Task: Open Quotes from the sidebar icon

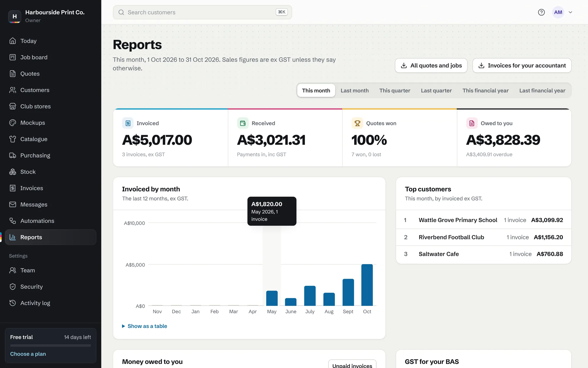Action: point(13,74)
